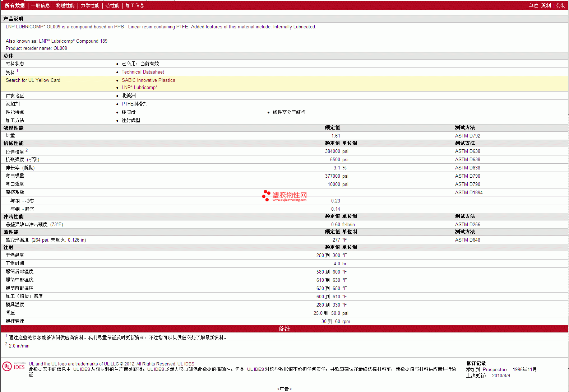Click the 模具温度 row label
The image size is (569, 392).
coord(15,304)
